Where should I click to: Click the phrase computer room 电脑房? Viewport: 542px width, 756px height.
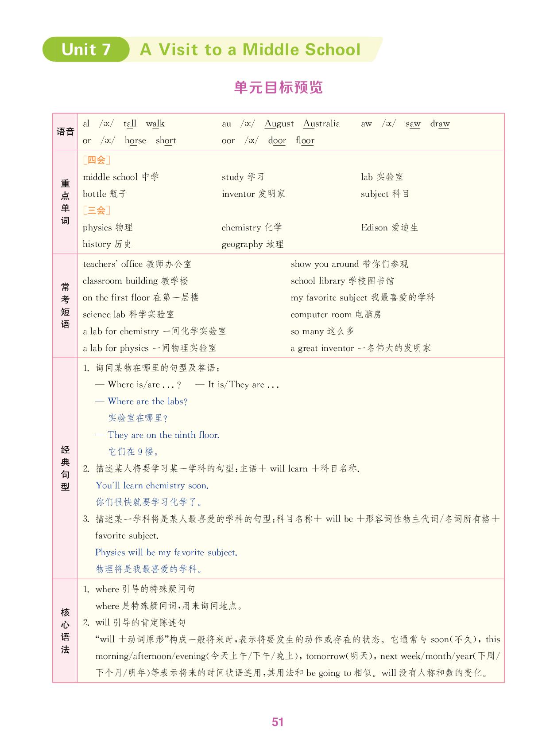[336, 315]
